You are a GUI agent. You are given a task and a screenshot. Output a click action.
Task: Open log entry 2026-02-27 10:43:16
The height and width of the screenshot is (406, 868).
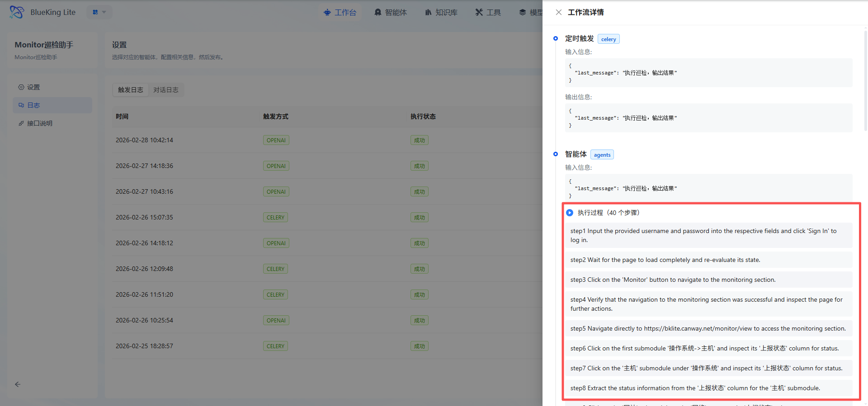(x=144, y=191)
